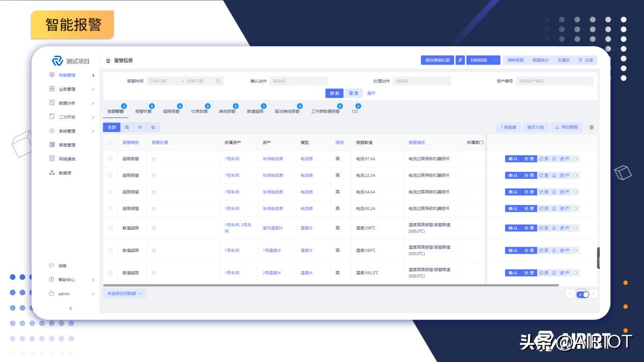Viewport: 644px width, 362px height.
Task: Check the 电流:22.3A row checkbox
Action: (110, 175)
